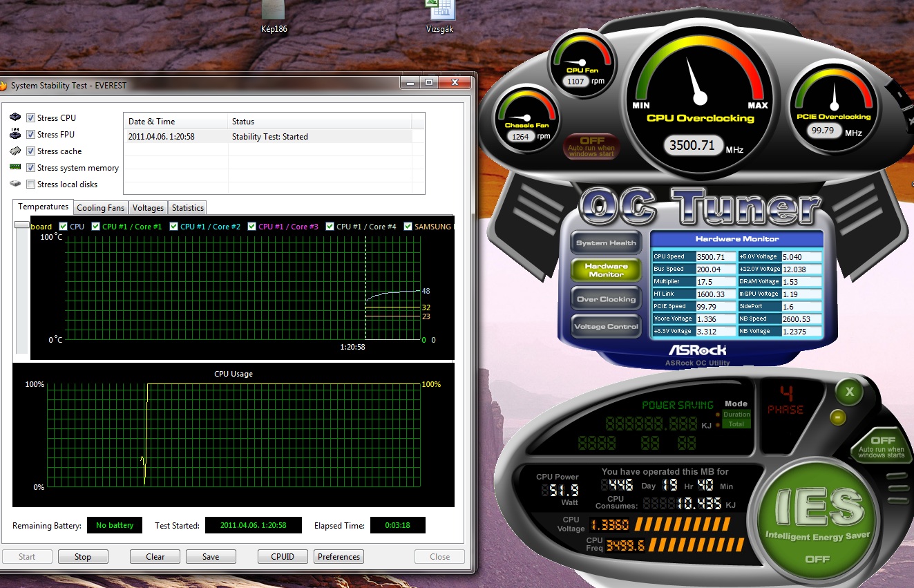Open CPUID panel
The height and width of the screenshot is (588, 914).
[283, 557]
